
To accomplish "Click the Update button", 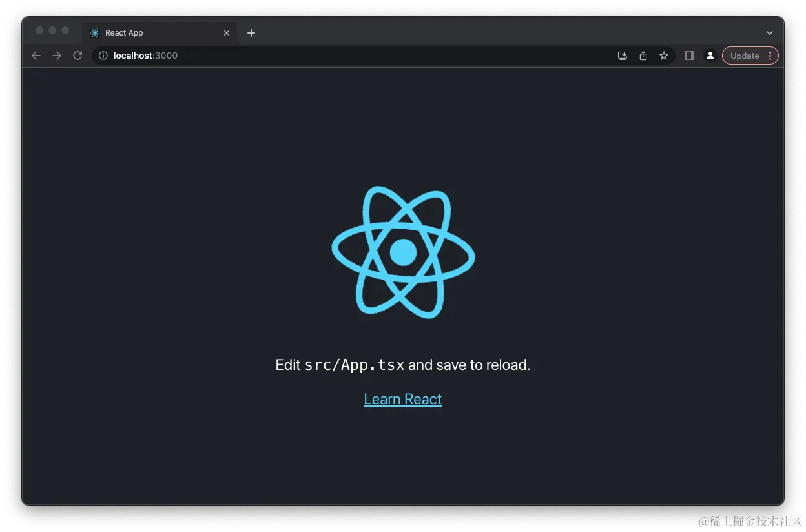I will coord(745,56).
